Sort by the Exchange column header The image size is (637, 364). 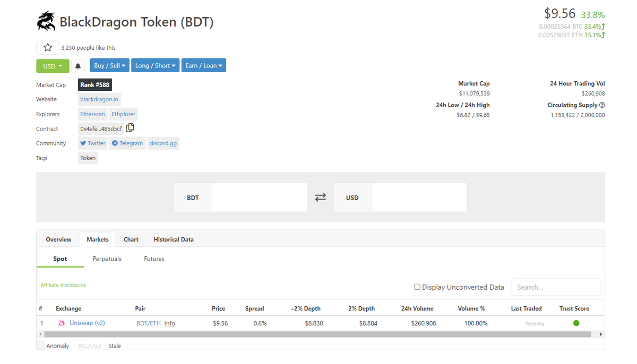pyautogui.click(x=68, y=308)
